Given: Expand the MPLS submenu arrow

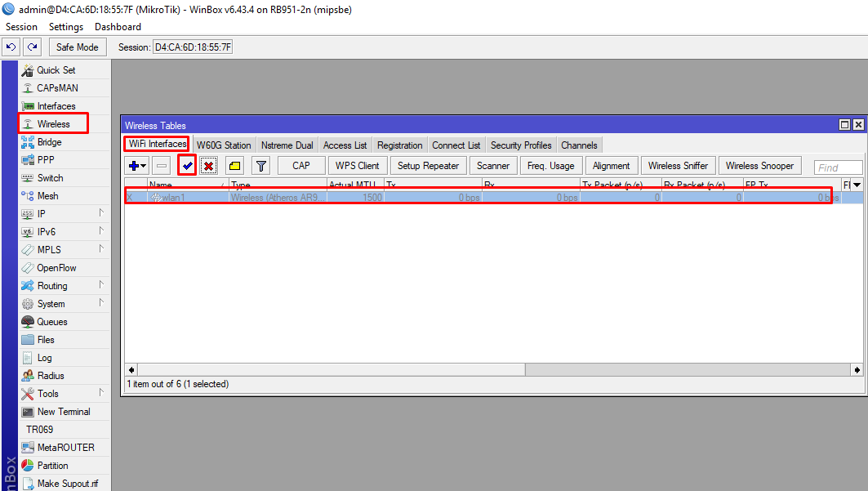Looking at the screenshot, I should tap(101, 249).
